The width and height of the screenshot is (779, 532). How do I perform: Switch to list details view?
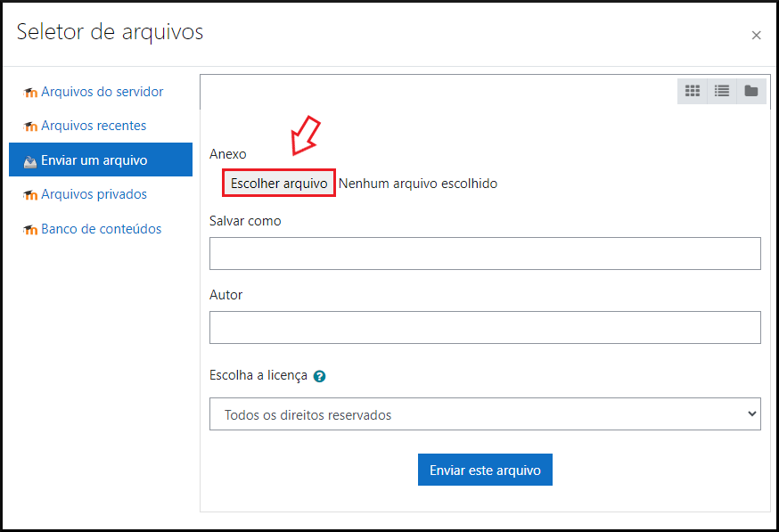coord(722,91)
